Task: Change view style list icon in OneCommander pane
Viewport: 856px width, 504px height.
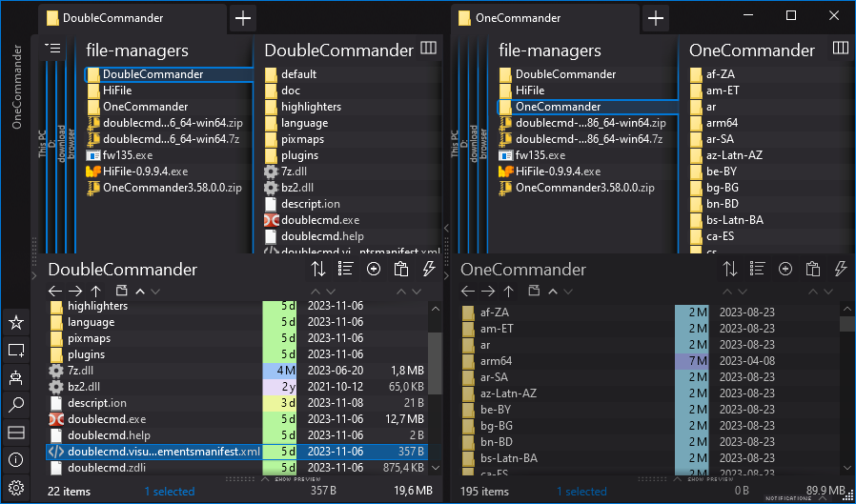Action: click(x=758, y=269)
